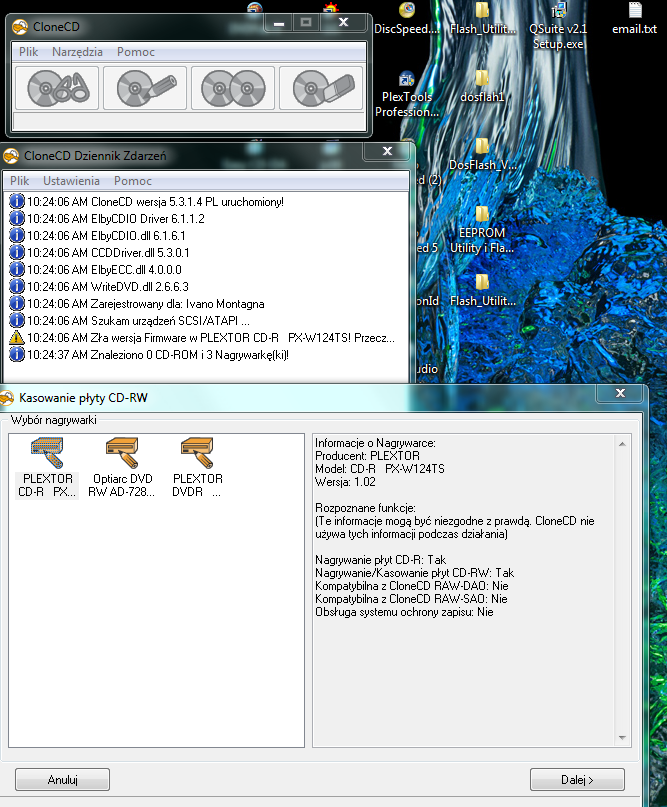The height and width of the screenshot is (807, 667).
Task: Select the warning log entry Zła wersja Firmware
Action: pos(202,338)
